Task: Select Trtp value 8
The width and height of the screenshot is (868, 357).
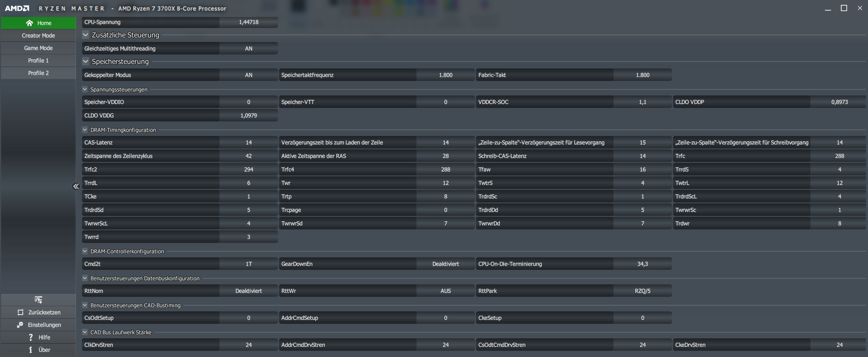Action: coord(445,196)
